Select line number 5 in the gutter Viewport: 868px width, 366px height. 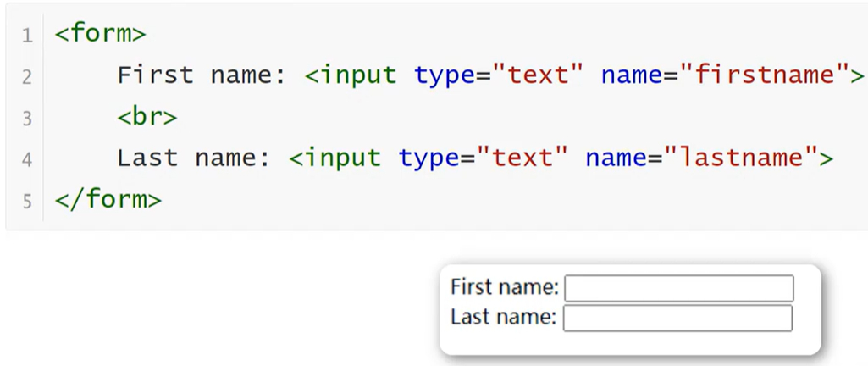tap(27, 201)
